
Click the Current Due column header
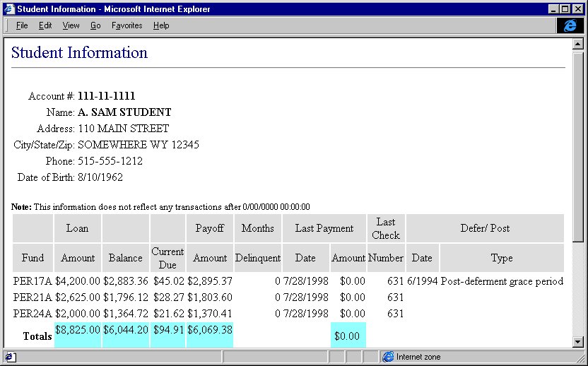click(x=167, y=258)
